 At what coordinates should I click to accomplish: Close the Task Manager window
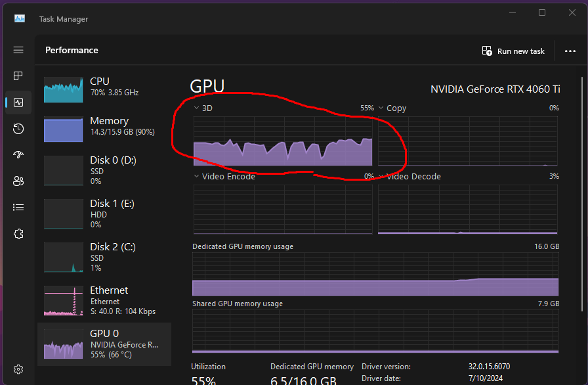click(572, 12)
